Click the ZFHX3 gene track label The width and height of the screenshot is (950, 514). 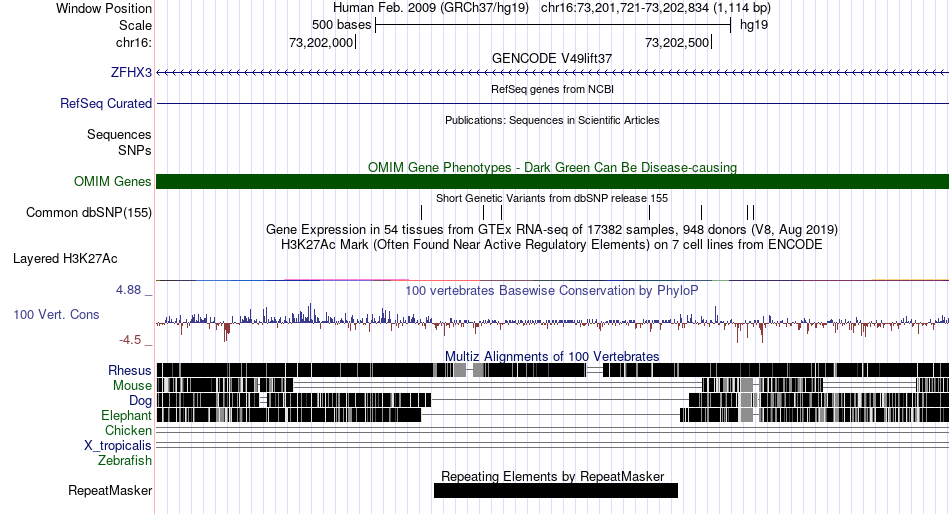[131, 73]
